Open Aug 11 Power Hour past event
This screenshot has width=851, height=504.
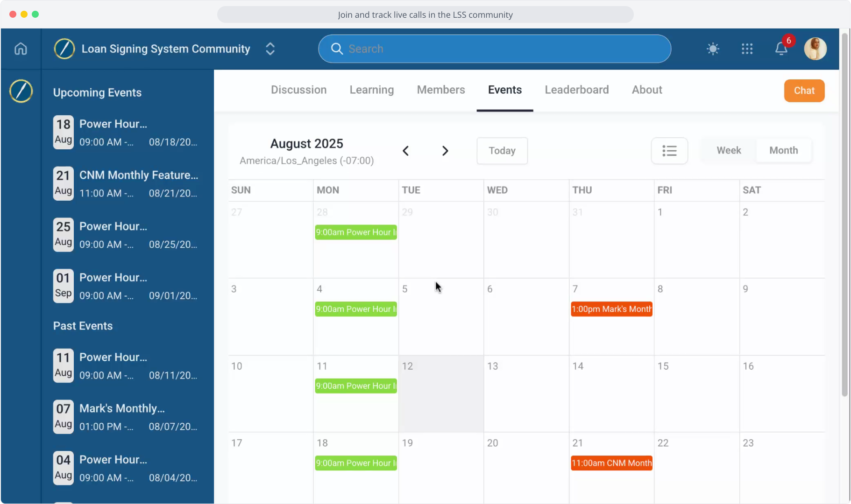tap(126, 366)
